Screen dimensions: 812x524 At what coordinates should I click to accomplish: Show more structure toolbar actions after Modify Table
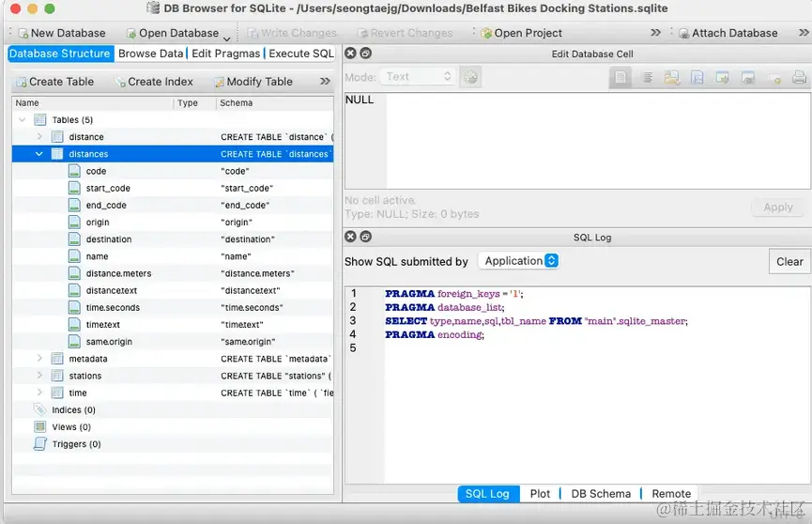[x=325, y=82]
